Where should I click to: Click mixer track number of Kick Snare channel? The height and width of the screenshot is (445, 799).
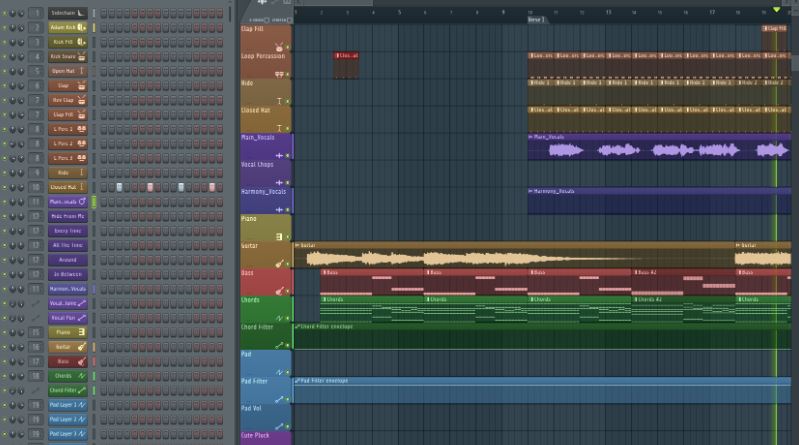click(36, 57)
